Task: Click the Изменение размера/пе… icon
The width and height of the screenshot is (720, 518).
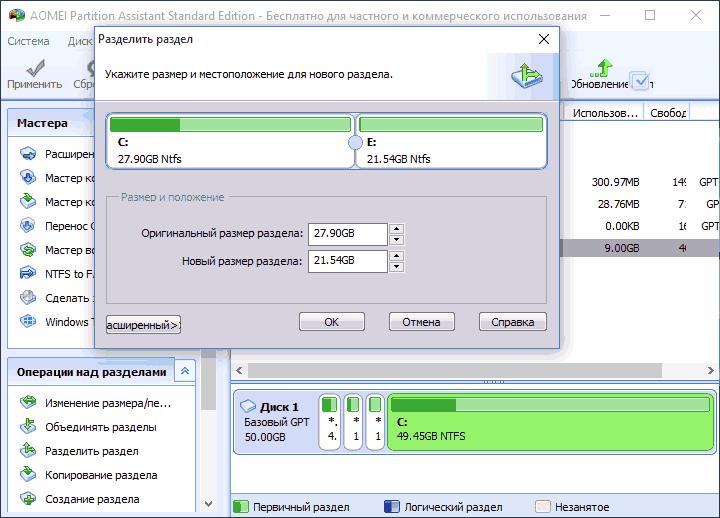Action: click(28, 402)
